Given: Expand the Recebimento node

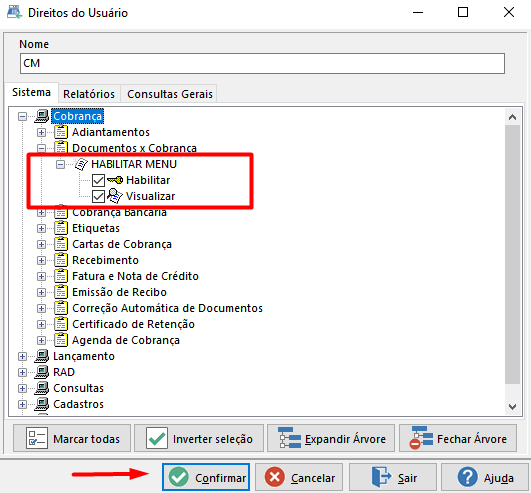Looking at the screenshot, I should coord(41,260).
